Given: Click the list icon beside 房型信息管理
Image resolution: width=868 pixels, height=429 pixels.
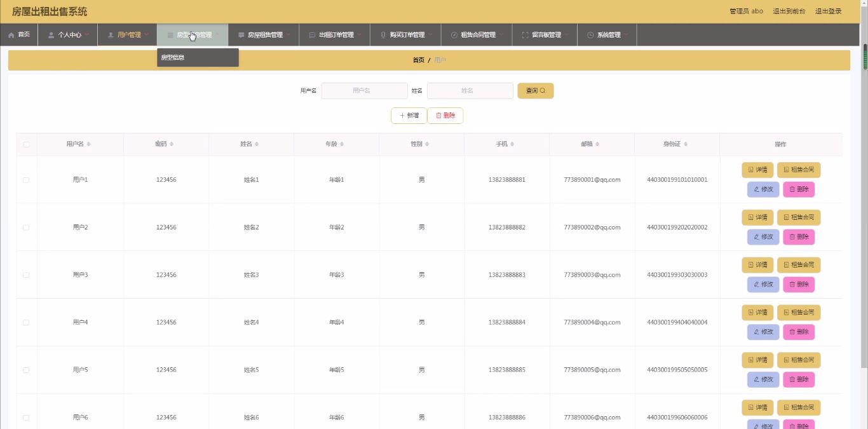Looking at the screenshot, I should tap(170, 35).
